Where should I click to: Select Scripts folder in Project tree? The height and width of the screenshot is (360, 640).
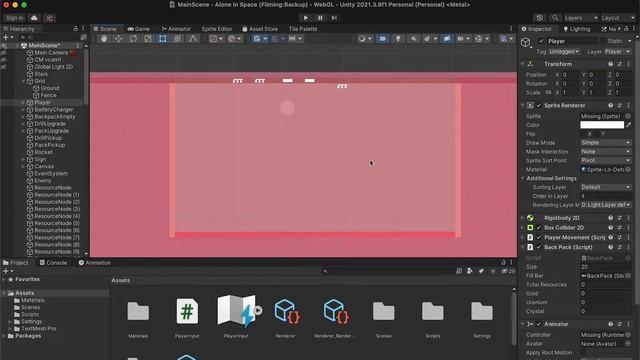click(x=30, y=315)
